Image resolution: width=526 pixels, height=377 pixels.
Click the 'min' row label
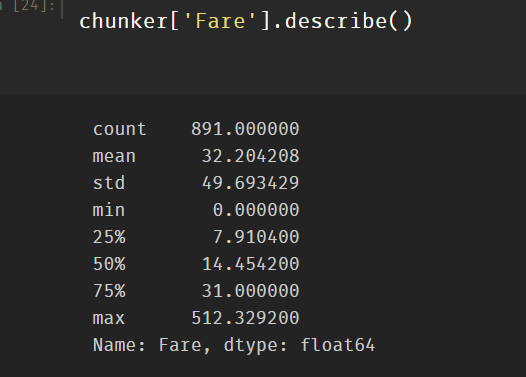[x=109, y=210]
